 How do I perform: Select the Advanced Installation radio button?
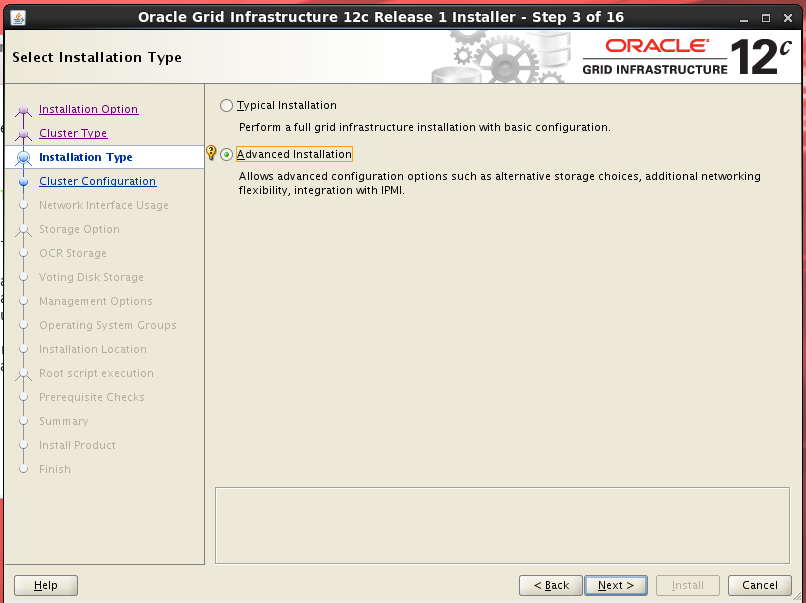point(226,154)
